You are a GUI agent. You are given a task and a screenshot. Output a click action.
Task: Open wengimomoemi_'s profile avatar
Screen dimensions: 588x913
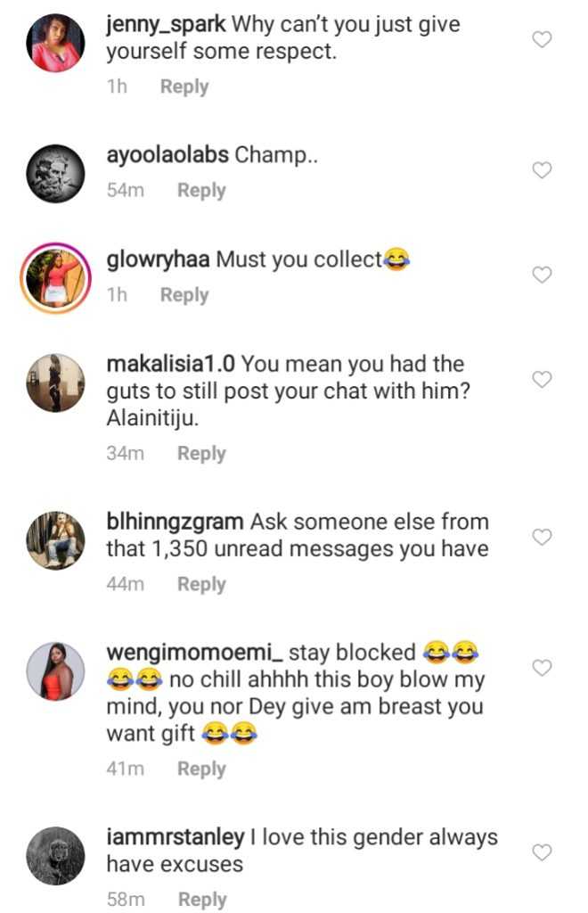pos(55,670)
